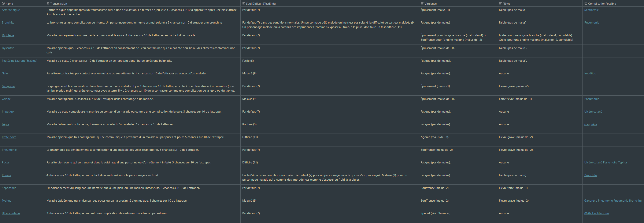Open the Diphtérie entry
Image resolution: width=644 pixels, height=223 pixels.
click(x=8, y=35)
